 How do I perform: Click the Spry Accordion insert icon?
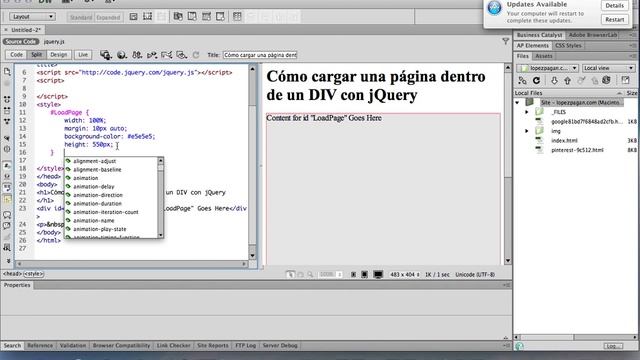(206, 17)
